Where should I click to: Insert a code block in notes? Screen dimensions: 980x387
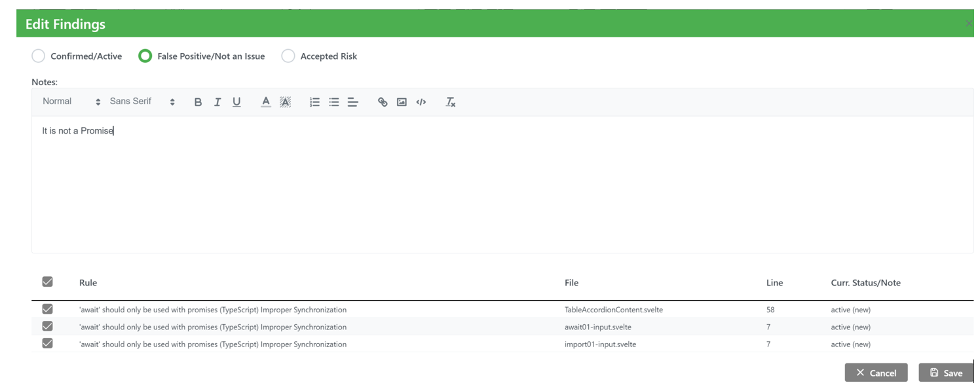coord(421,102)
